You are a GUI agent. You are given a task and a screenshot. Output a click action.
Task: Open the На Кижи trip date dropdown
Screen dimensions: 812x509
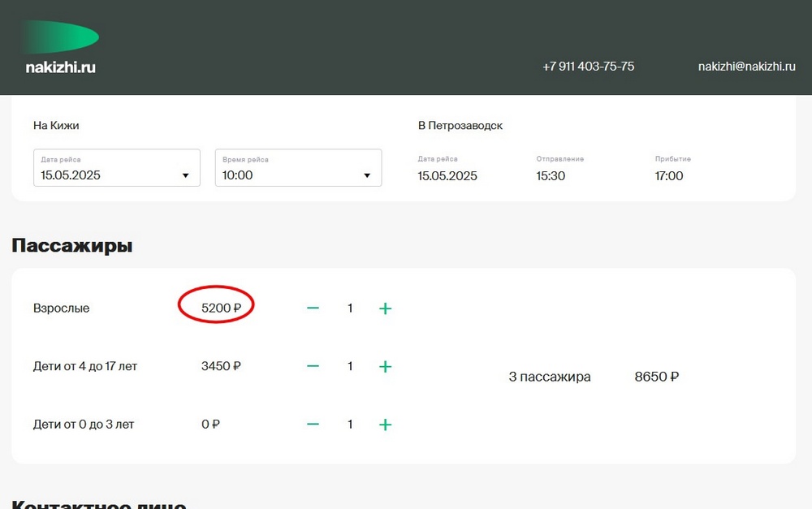[116, 168]
